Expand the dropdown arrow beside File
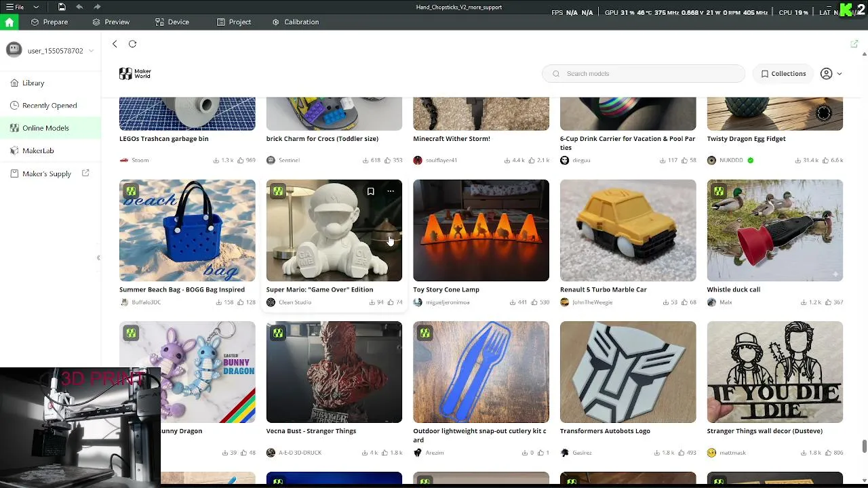 click(x=36, y=7)
